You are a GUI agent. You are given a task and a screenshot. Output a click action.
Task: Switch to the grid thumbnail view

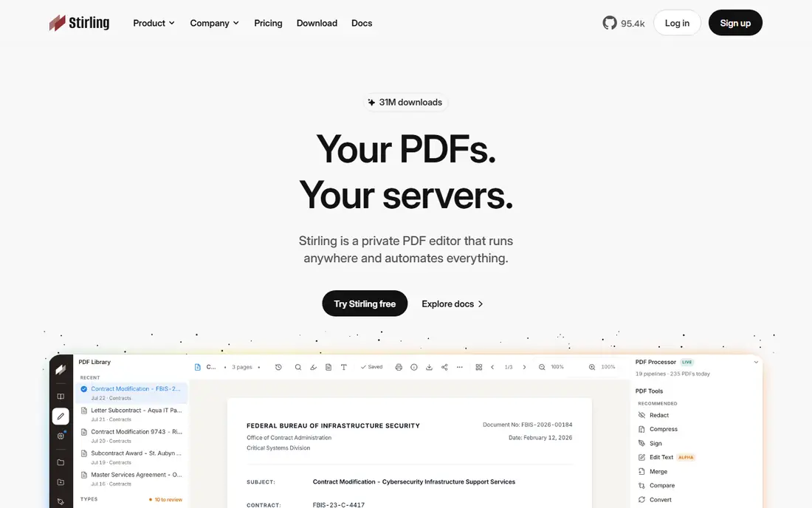[x=478, y=367]
